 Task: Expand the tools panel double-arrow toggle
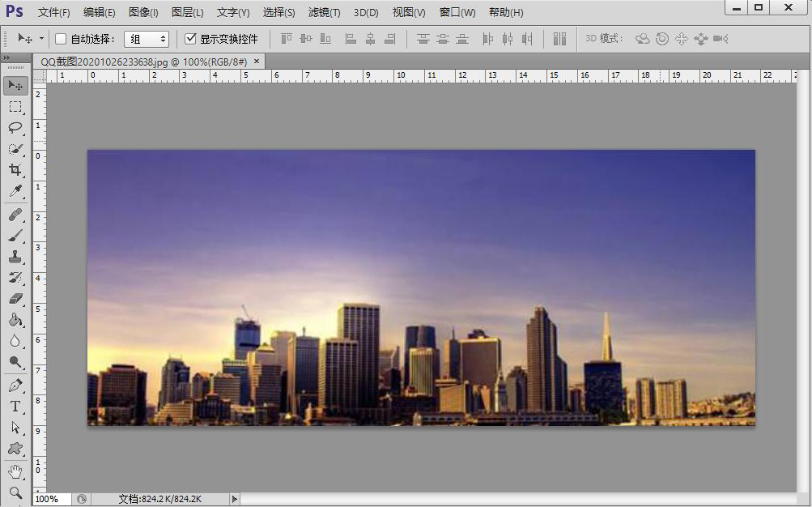point(6,58)
